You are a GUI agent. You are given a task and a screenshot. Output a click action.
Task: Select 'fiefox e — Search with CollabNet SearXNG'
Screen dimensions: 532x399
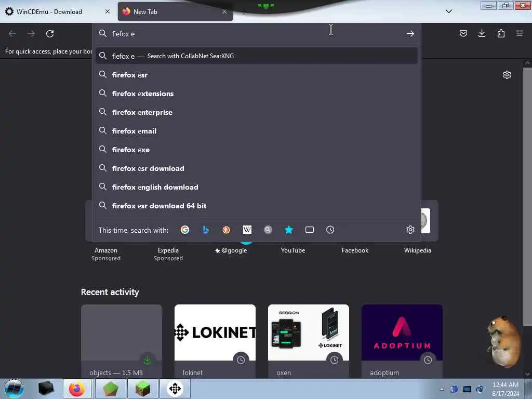[x=257, y=56]
